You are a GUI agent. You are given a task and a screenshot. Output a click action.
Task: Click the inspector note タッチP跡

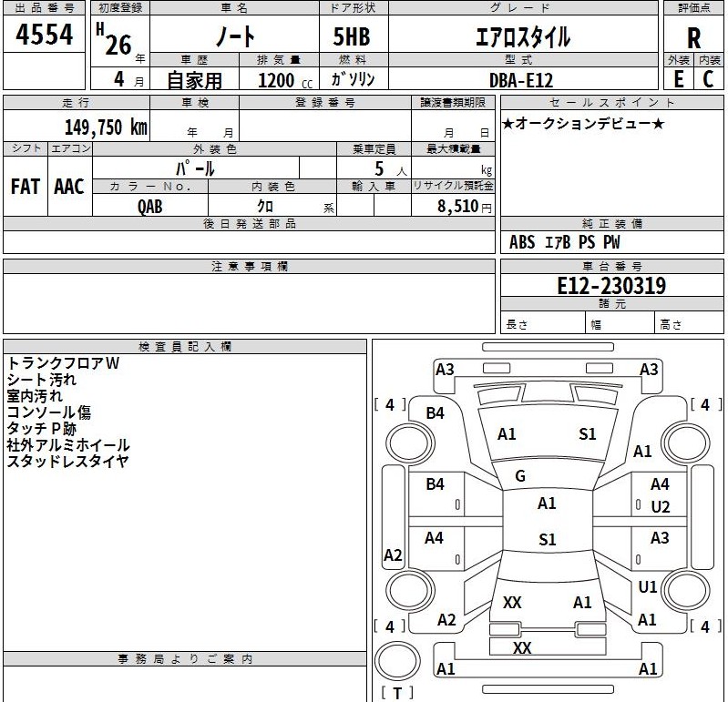click(42, 428)
